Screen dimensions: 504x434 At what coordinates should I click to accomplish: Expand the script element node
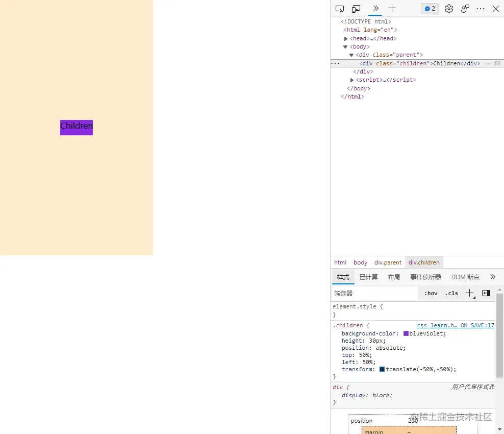352,80
